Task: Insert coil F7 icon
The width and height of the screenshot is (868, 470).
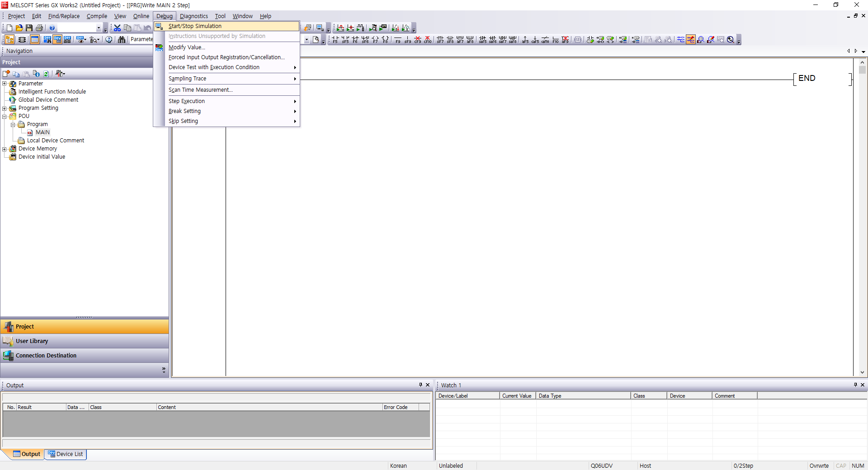Action: 375,40
